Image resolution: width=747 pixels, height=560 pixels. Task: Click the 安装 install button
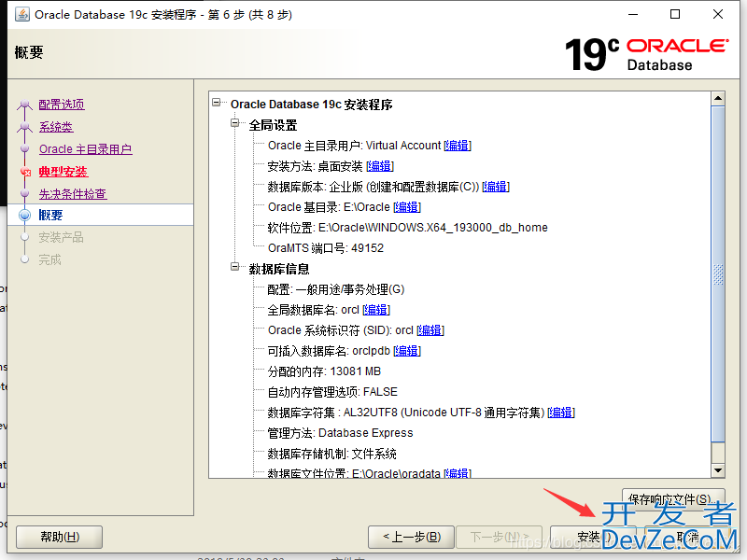594,538
